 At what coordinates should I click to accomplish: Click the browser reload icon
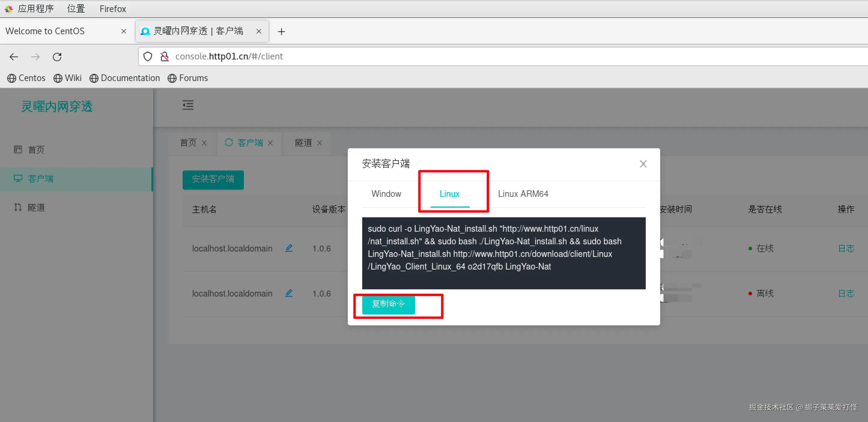pos(57,57)
